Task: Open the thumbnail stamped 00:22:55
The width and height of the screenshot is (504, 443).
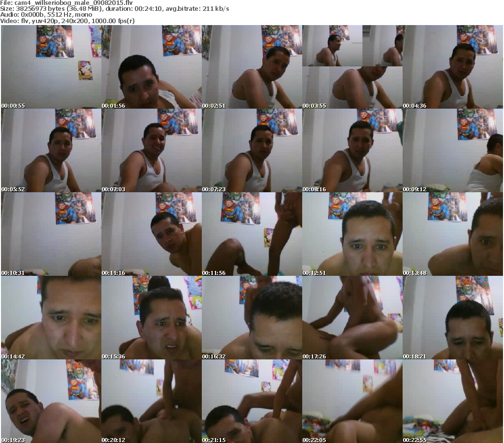Action: [x=453, y=401]
